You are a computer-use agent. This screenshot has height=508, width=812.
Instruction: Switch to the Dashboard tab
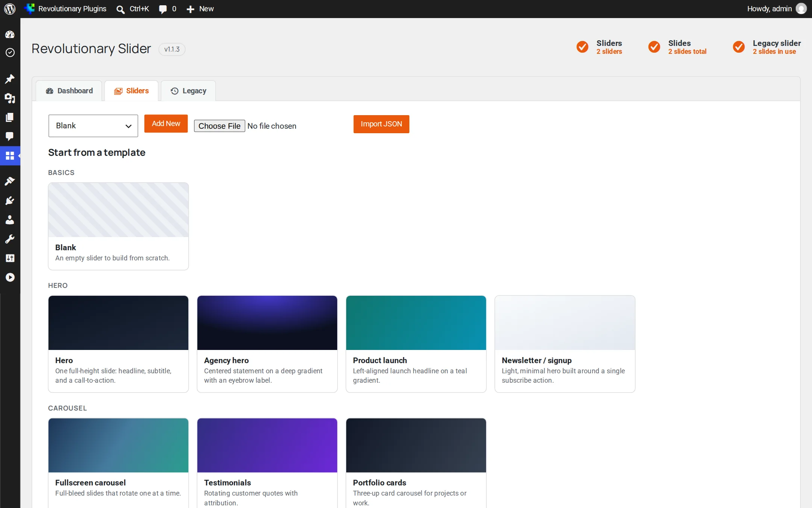click(x=69, y=91)
